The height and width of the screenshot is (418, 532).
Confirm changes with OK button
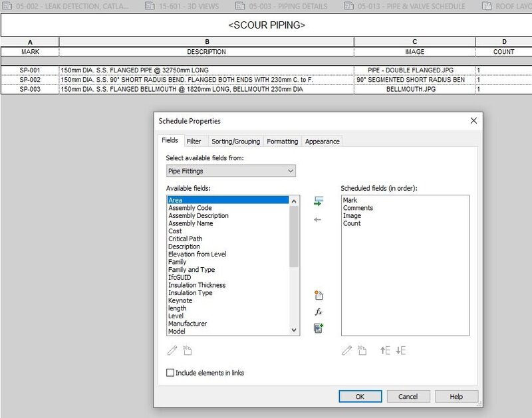360,395
